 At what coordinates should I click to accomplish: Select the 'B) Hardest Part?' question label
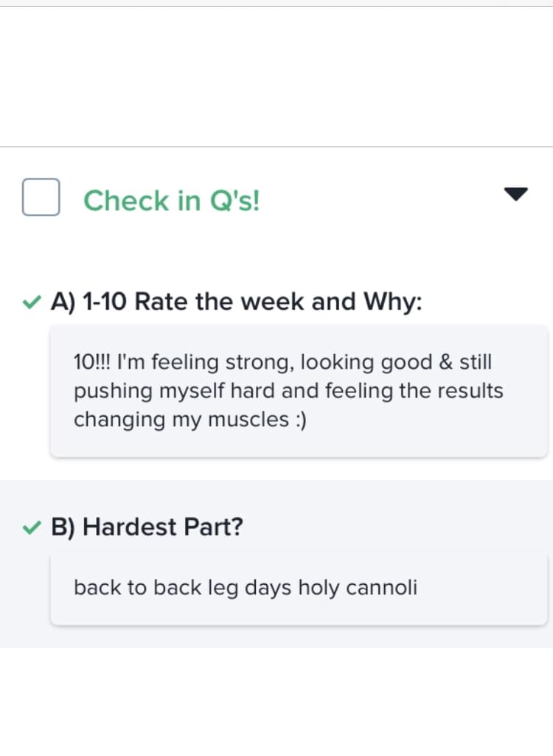pyautogui.click(x=147, y=527)
